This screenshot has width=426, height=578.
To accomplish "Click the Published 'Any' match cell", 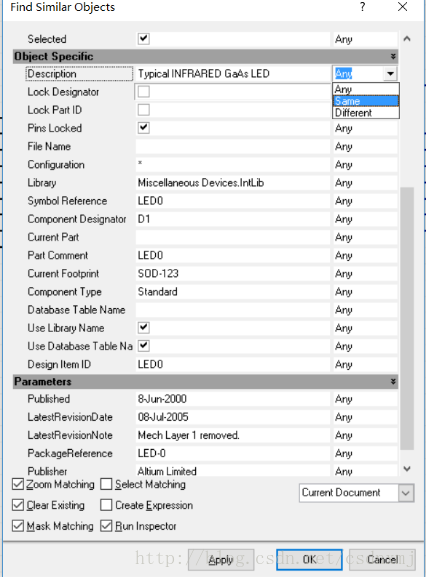I will click(365, 399).
